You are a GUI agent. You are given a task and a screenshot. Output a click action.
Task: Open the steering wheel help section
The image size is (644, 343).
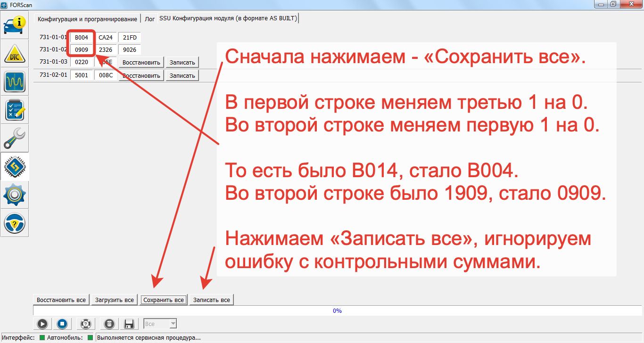(x=15, y=223)
